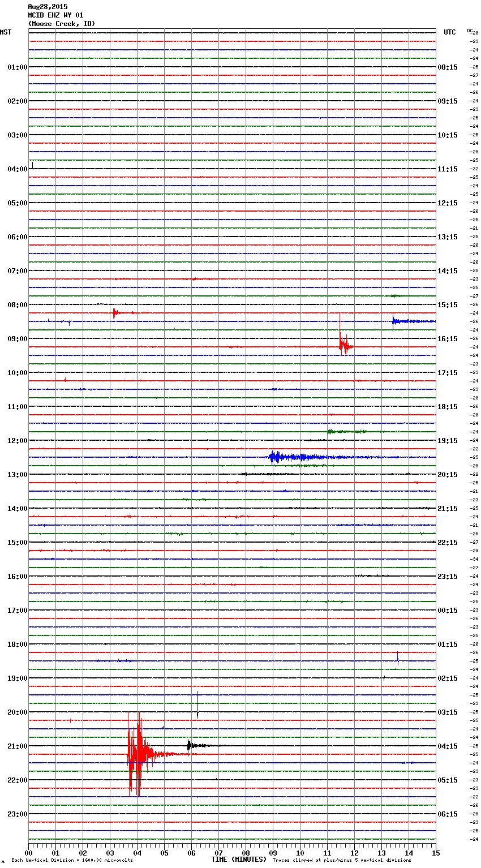Click the 08 tick on the minutes axis
The image size is (481, 868).
coord(246,853)
